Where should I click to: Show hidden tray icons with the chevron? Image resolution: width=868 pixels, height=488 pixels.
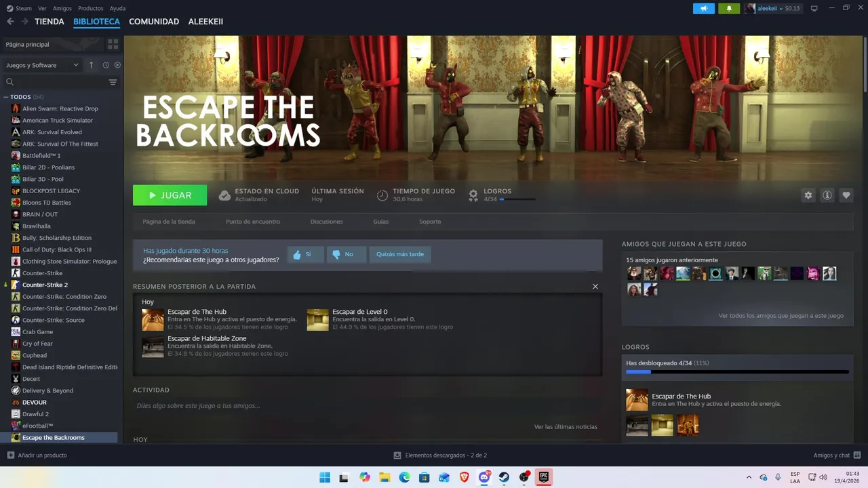tap(749, 477)
